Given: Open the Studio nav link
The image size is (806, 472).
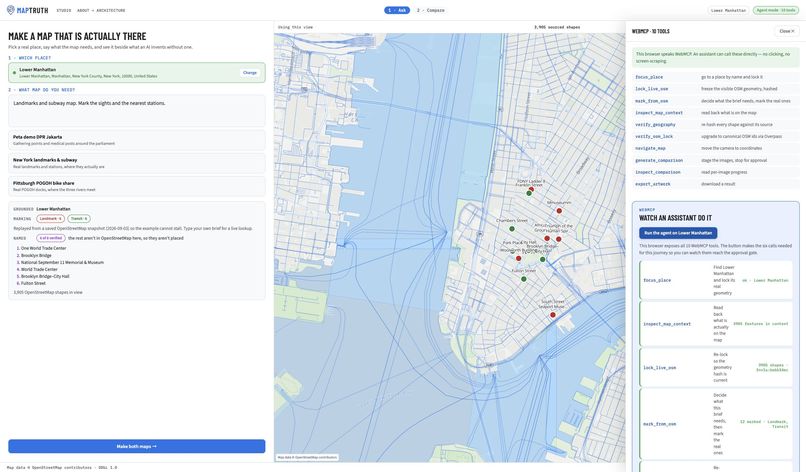Looking at the screenshot, I should tap(64, 10).
